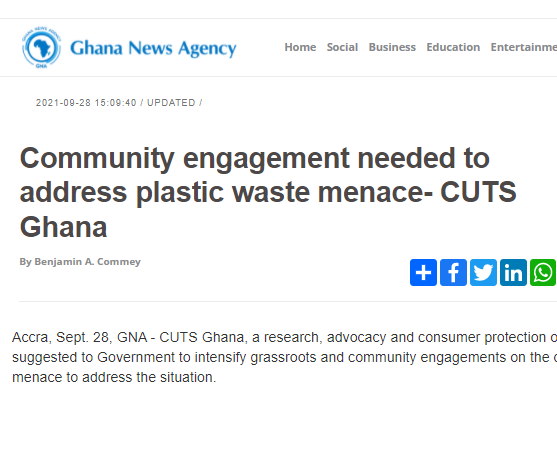Share article via the blue plus icon
Viewport: 557px width, 456px height.
pos(423,272)
